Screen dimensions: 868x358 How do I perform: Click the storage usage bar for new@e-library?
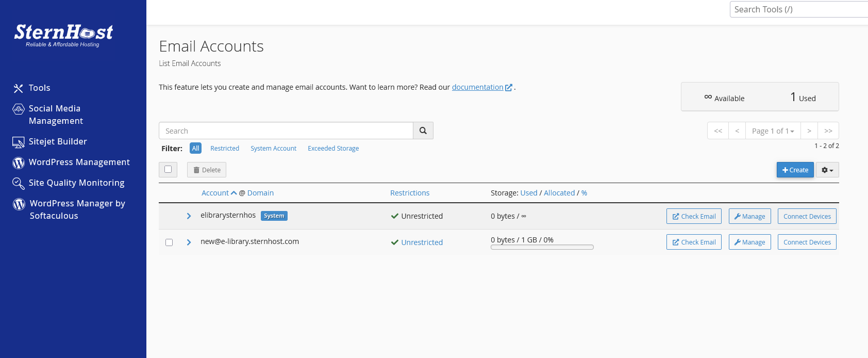(542, 247)
